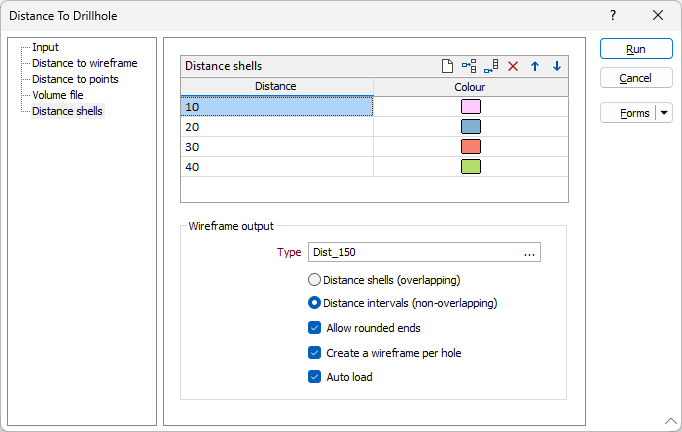The width and height of the screenshot is (682, 432).
Task: Select Distance intervals (non-overlapping) radio button
Action: 314,303
